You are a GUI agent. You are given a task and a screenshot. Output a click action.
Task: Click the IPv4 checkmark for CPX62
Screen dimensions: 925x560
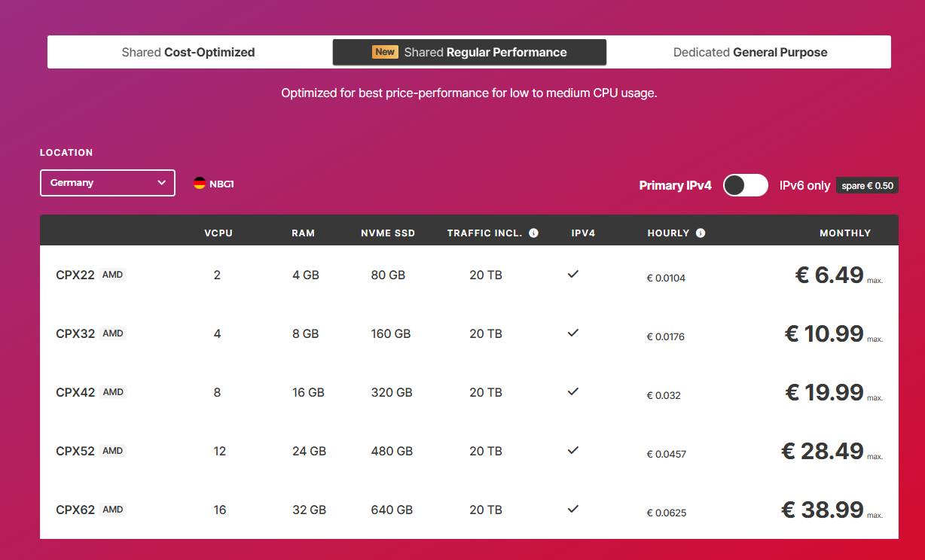(572, 510)
